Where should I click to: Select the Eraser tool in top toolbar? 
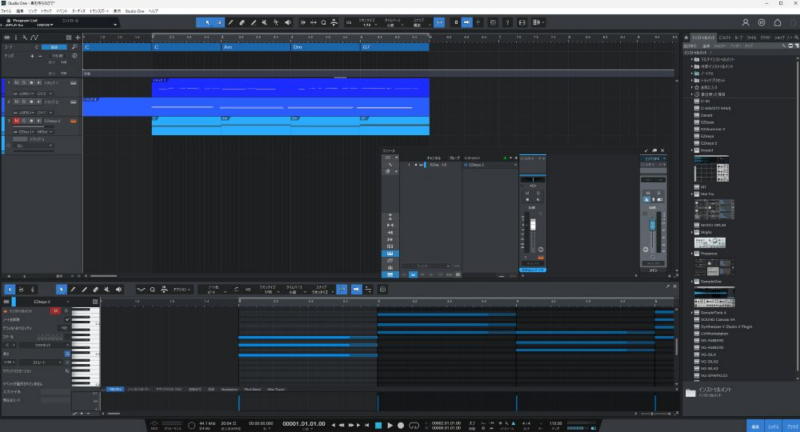pyautogui.click(x=243, y=21)
